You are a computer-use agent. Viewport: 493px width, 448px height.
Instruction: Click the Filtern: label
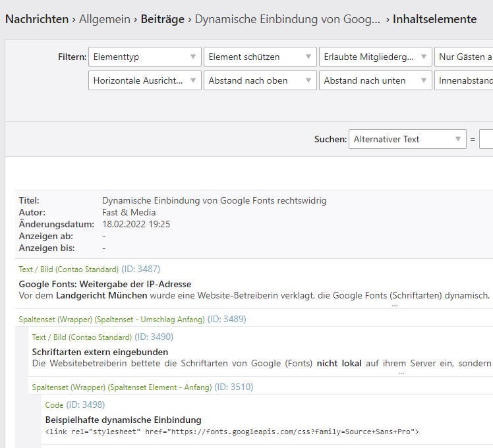72,57
